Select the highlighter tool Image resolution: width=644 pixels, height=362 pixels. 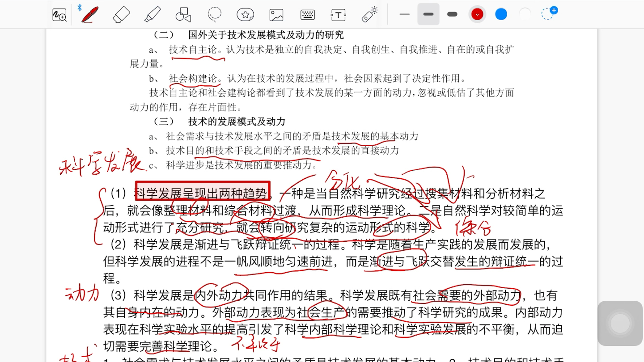153,14
